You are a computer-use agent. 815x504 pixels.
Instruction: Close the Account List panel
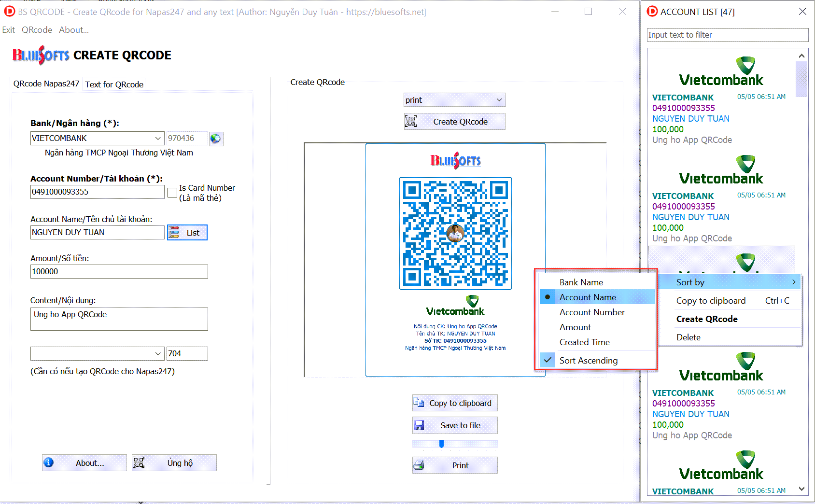point(802,11)
